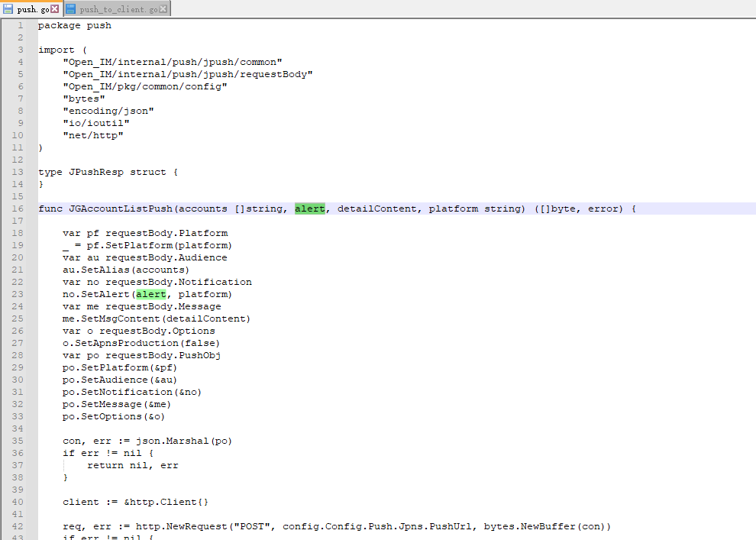The width and height of the screenshot is (756, 540).
Task: Click the file icon on the push_to_client.go tab
Action: pyautogui.click(x=70, y=9)
